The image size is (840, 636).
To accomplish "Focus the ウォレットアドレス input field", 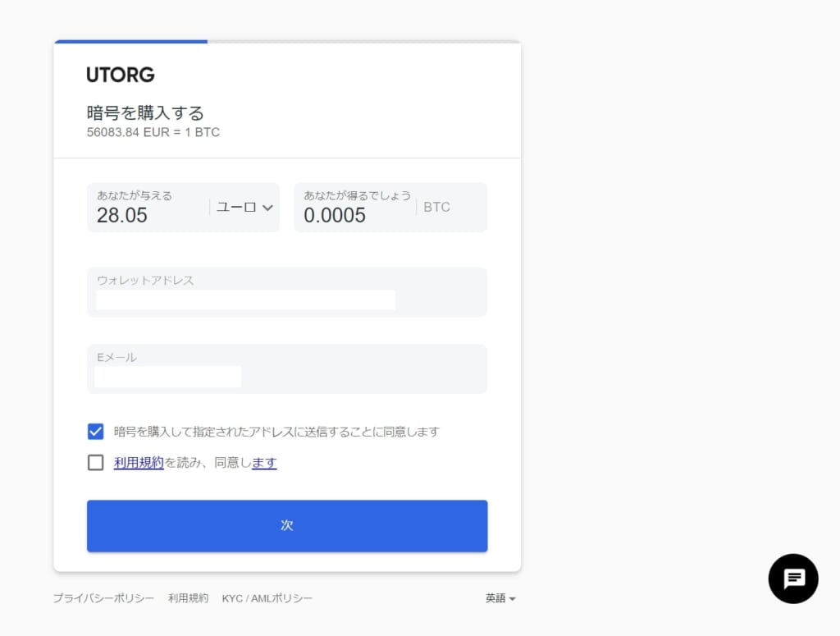I will coord(287,292).
